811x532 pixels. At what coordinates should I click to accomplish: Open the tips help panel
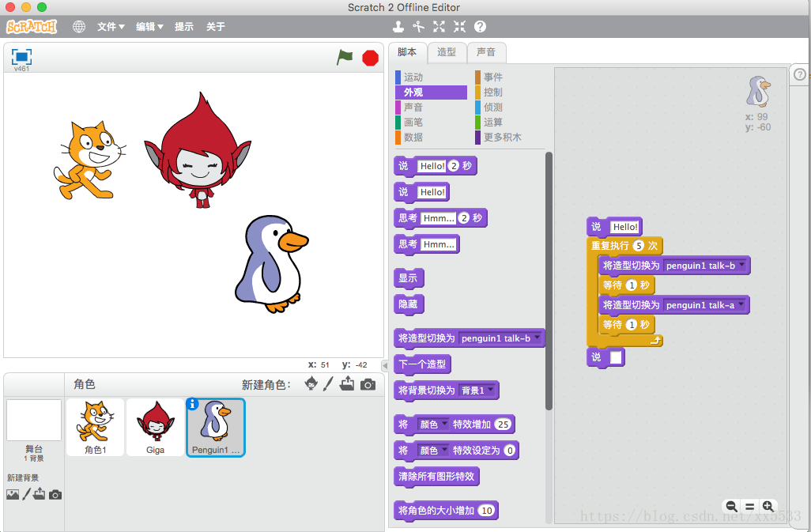(x=800, y=74)
